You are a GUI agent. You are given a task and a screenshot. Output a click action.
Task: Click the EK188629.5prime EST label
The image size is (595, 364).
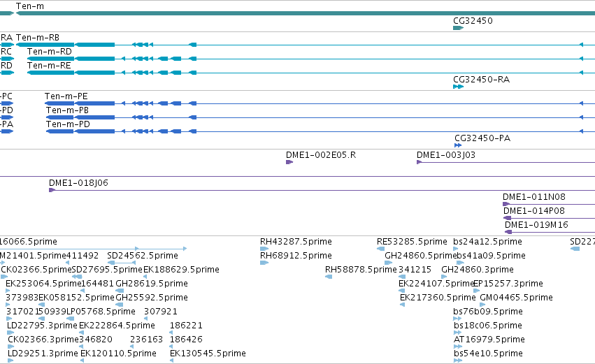181,270
